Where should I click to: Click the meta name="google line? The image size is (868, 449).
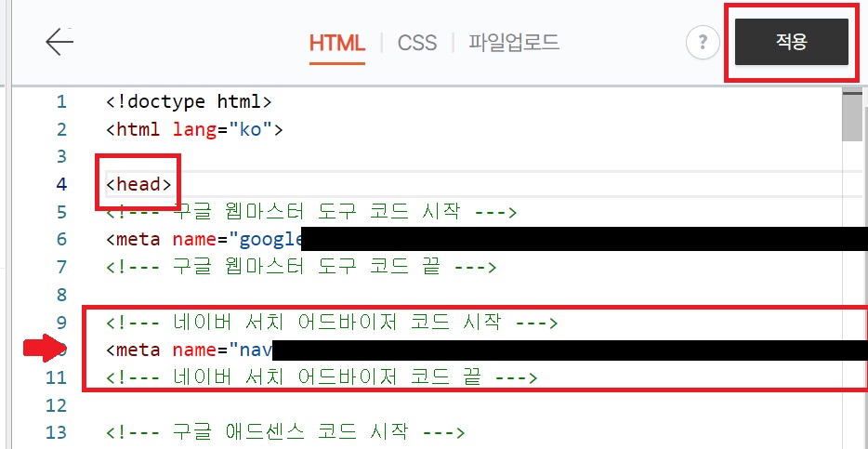(x=204, y=239)
